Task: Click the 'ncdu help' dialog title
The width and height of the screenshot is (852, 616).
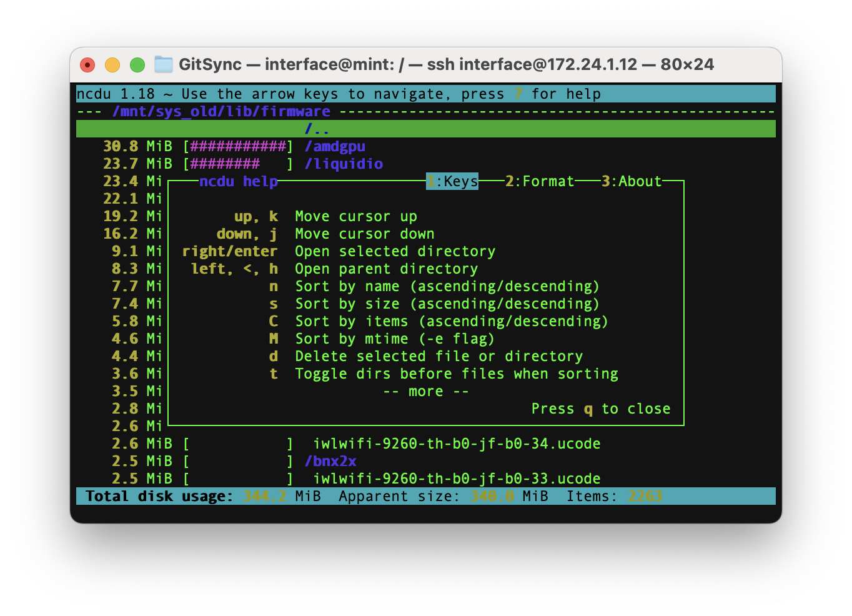Action: pyautogui.click(x=238, y=181)
